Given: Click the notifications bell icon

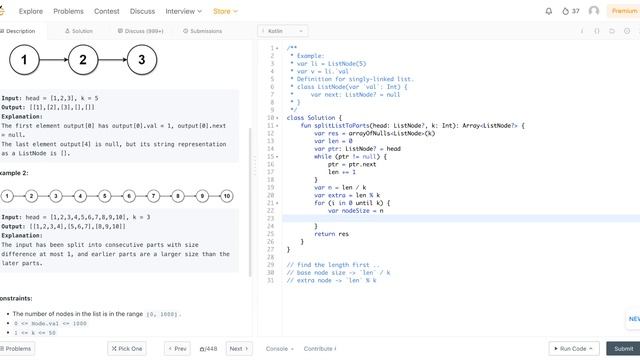Looking at the screenshot, I should tap(549, 11).
